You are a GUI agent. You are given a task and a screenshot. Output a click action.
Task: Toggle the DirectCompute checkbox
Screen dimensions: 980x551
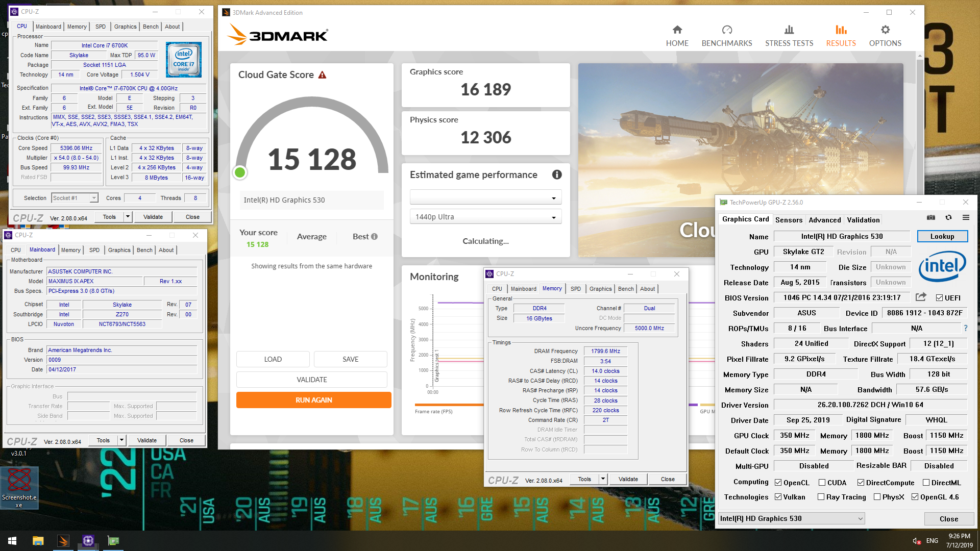[x=861, y=482]
